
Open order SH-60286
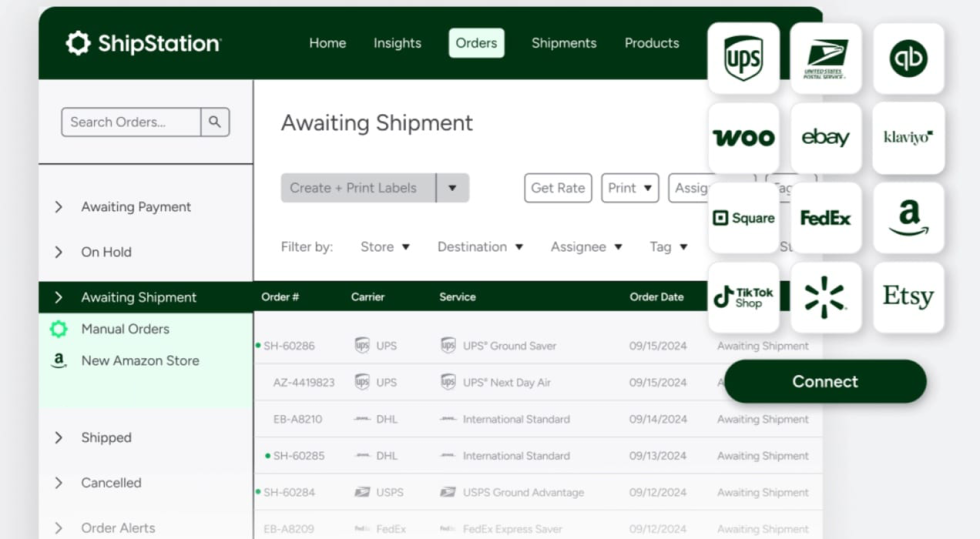click(x=289, y=346)
